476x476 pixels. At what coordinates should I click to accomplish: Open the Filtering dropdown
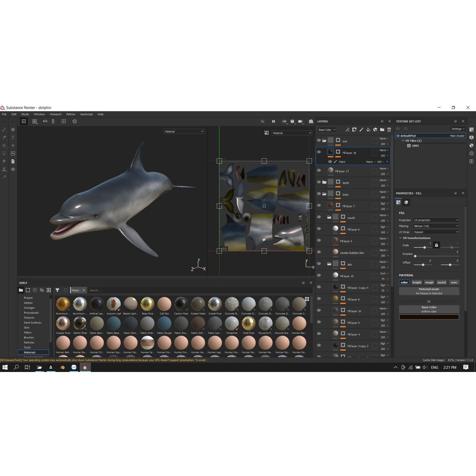point(436,226)
